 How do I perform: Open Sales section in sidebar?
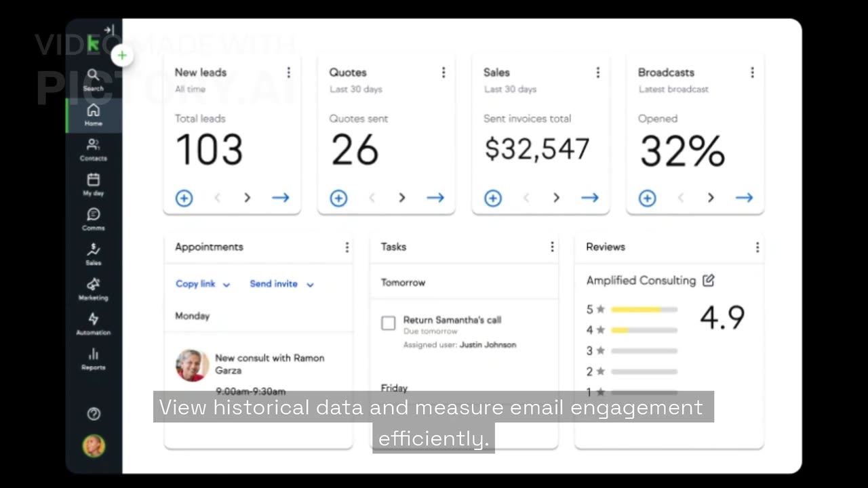[94, 254]
